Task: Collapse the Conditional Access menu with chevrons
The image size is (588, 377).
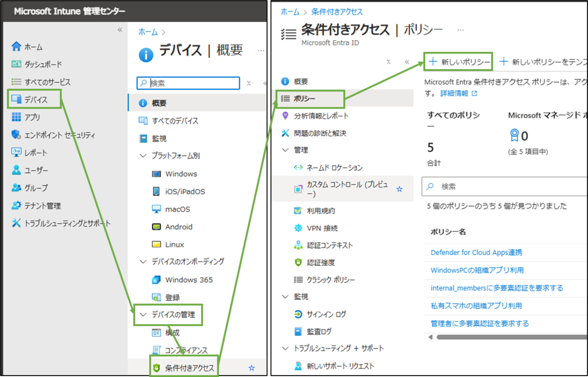Action: click(407, 62)
